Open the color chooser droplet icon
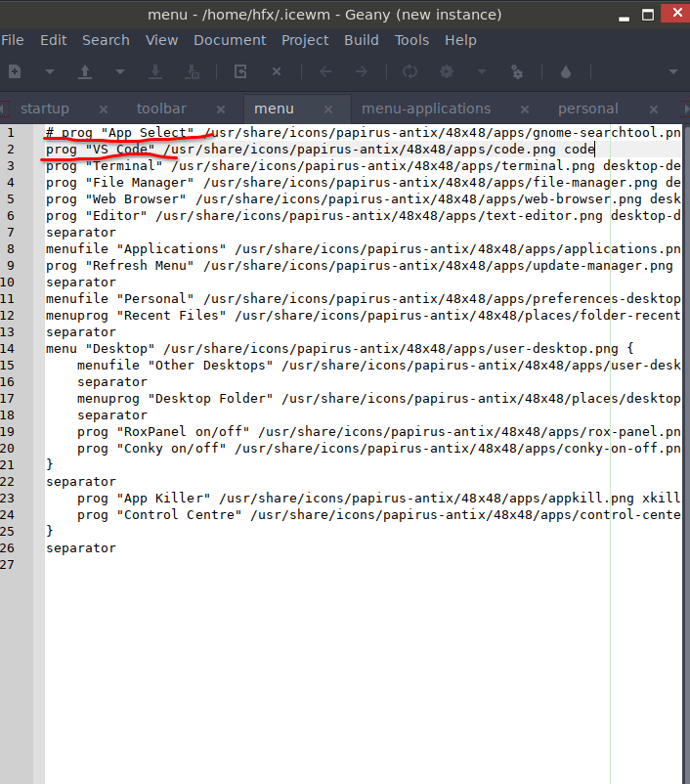This screenshot has height=784, width=690. [x=566, y=72]
